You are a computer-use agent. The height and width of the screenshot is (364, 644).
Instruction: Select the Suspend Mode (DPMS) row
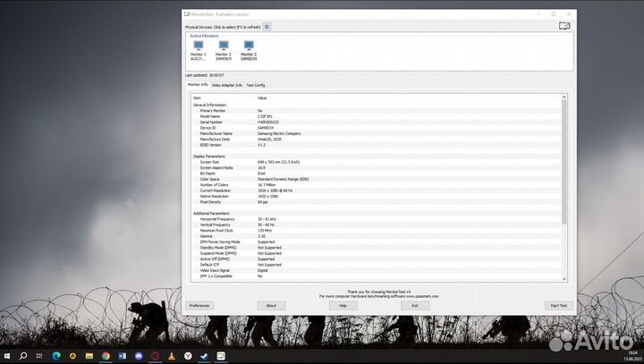[377, 253]
